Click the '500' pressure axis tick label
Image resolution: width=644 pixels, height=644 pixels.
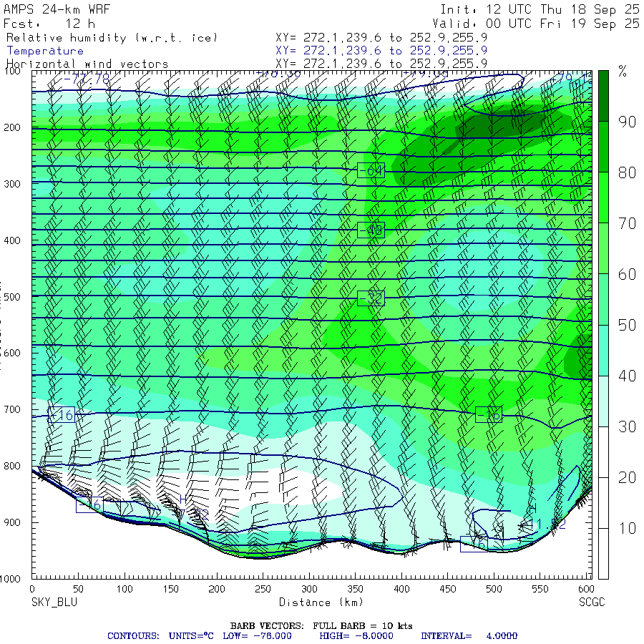point(12,296)
